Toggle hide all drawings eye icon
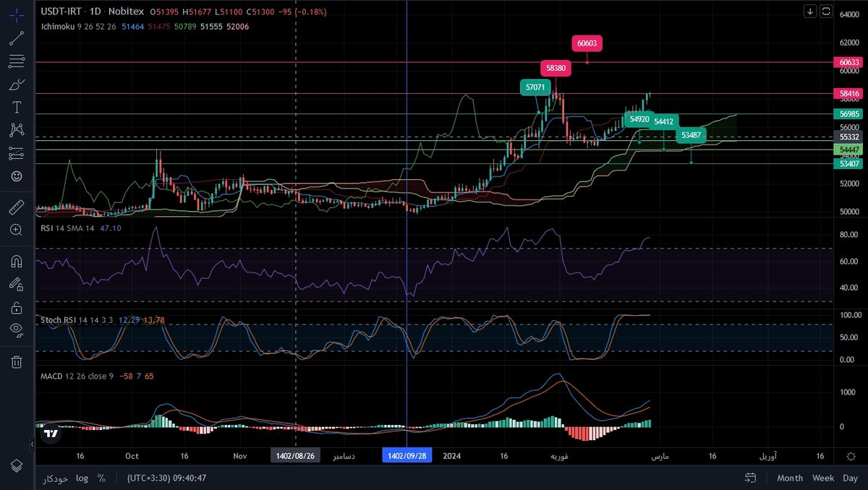The height and width of the screenshot is (490, 868). [17, 330]
